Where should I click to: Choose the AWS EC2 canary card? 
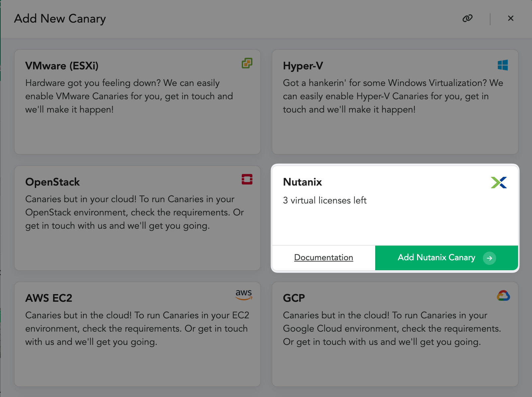pyautogui.click(x=137, y=362)
